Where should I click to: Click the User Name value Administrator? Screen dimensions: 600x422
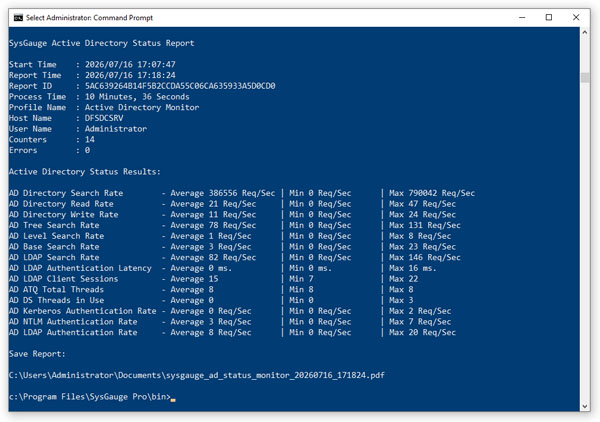116,129
